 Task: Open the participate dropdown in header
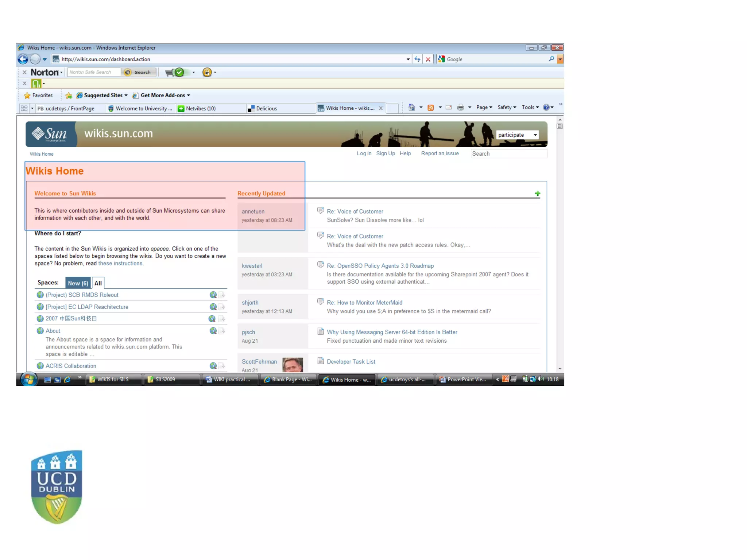tap(517, 135)
